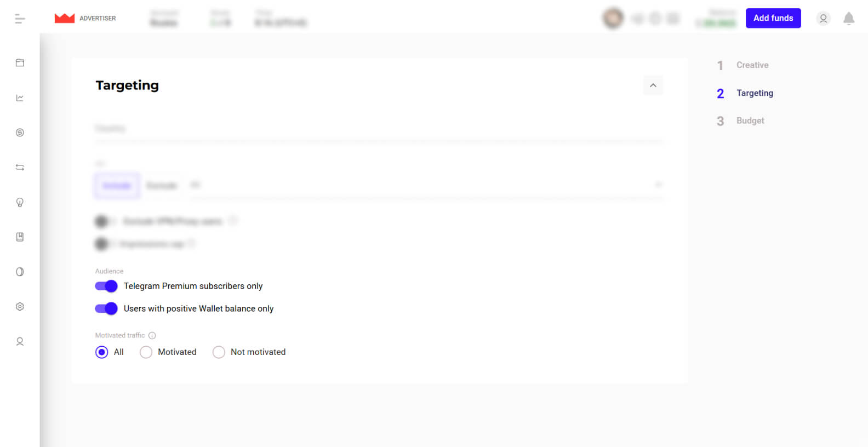Disable Telegram Premium subscribers only toggle
This screenshot has height=447, width=868.
click(x=106, y=286)
